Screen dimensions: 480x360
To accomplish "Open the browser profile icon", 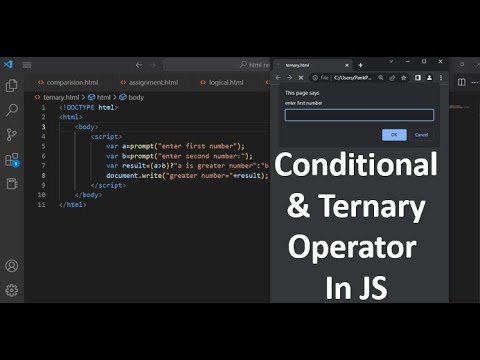I will [x=429, y=78].
